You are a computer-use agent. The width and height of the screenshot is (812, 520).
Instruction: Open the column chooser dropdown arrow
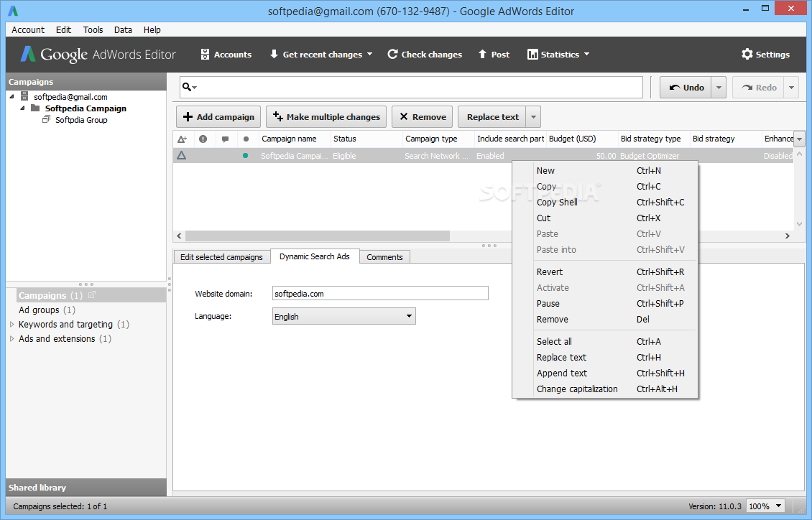point(800,139)
